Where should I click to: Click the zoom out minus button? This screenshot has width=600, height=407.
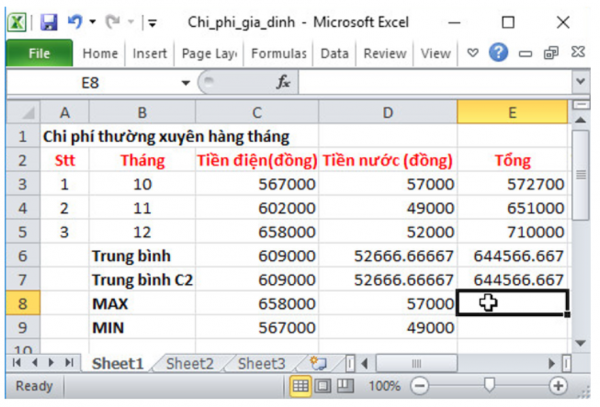pyautogui.click(x=419, y=386)
